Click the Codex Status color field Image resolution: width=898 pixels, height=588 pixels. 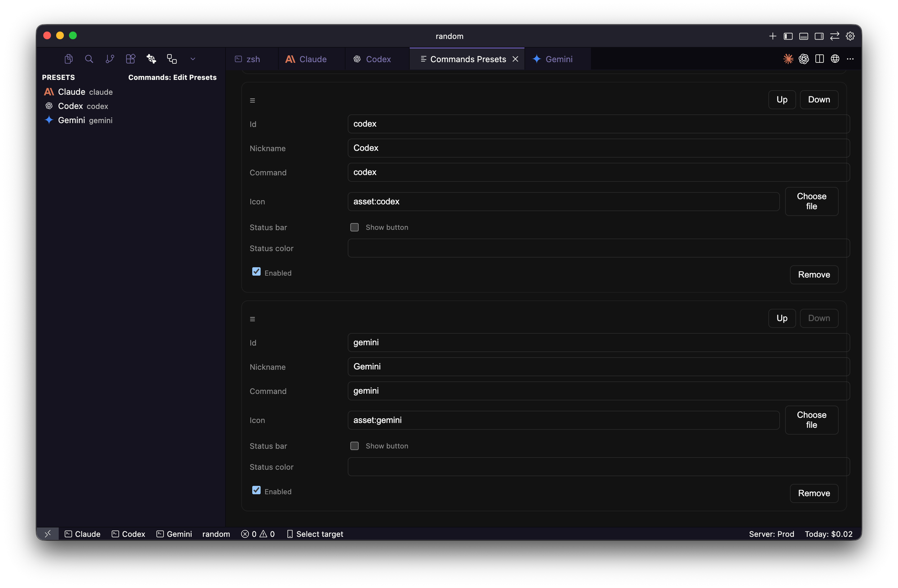pyautogui.click(x=598, y=248)
